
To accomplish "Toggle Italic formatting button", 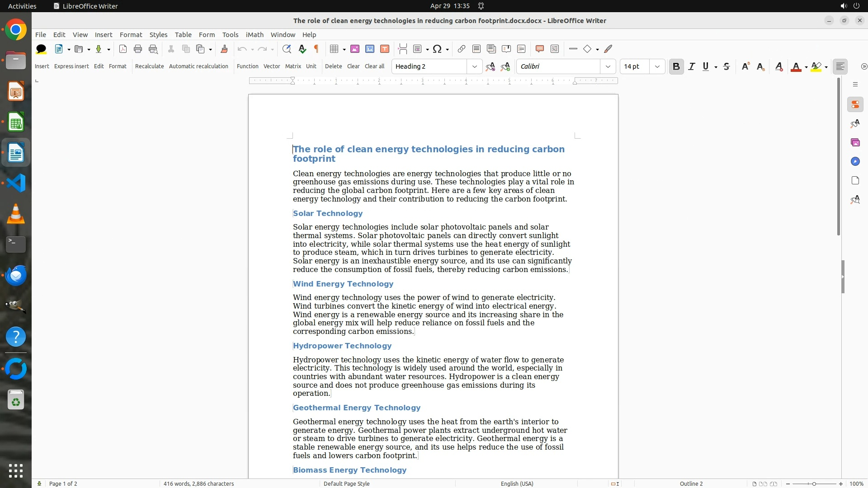I will [691, 66].
